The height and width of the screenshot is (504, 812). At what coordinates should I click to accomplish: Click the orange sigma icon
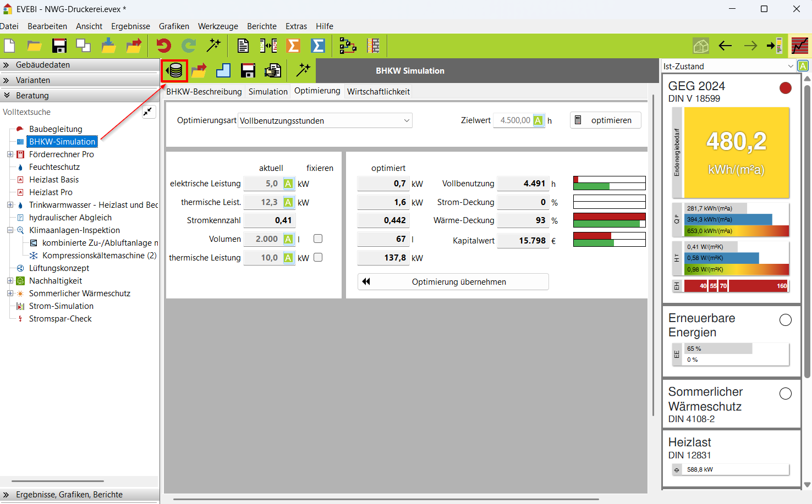click(x=293, y=46)
